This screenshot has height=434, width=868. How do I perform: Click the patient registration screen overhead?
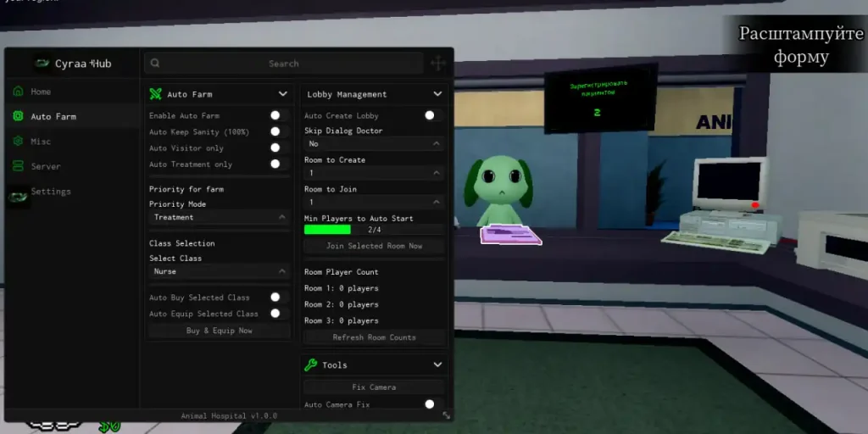(x=600, y=98)
